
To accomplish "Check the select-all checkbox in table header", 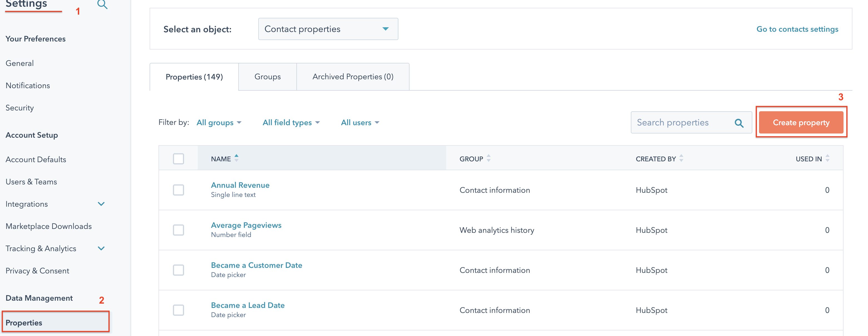I will click(178, 158).
